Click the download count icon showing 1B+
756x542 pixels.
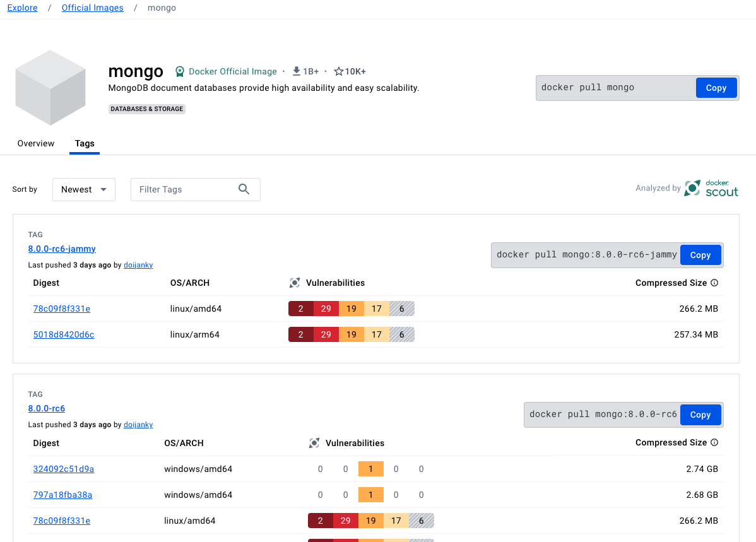pos(296,71)
